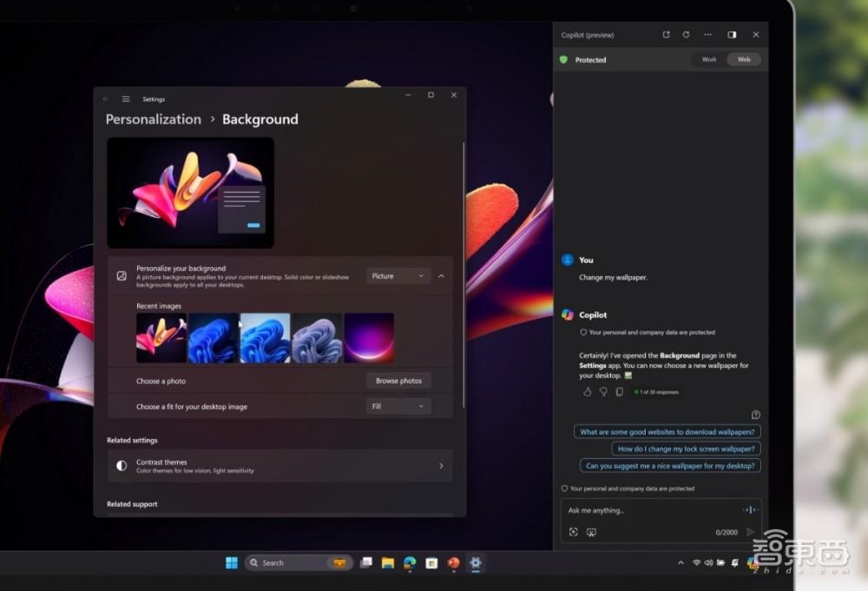Viewport: 868px width, 591px height.
Task: Copy Copilot's response text
Action: [x=619, y=392]
